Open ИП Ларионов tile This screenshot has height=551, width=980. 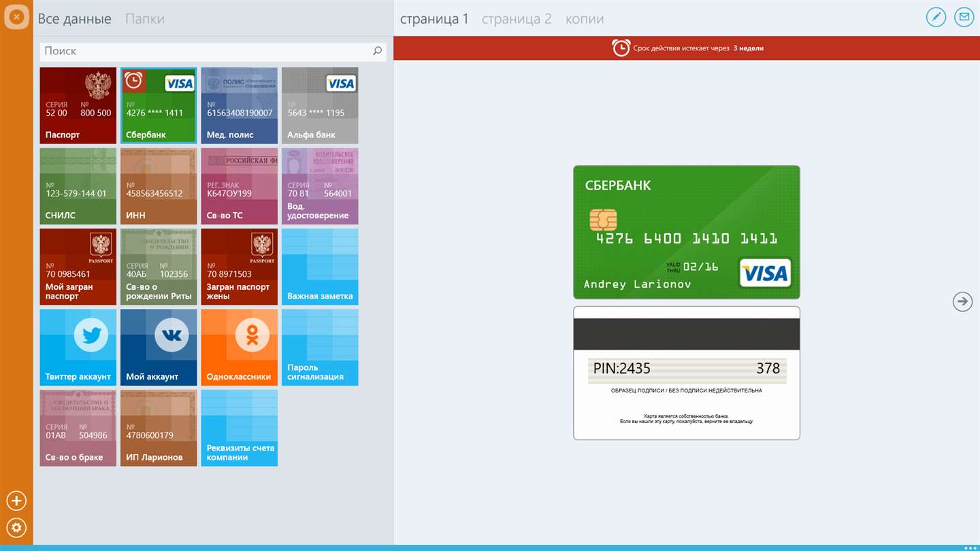tap(159, 428)
